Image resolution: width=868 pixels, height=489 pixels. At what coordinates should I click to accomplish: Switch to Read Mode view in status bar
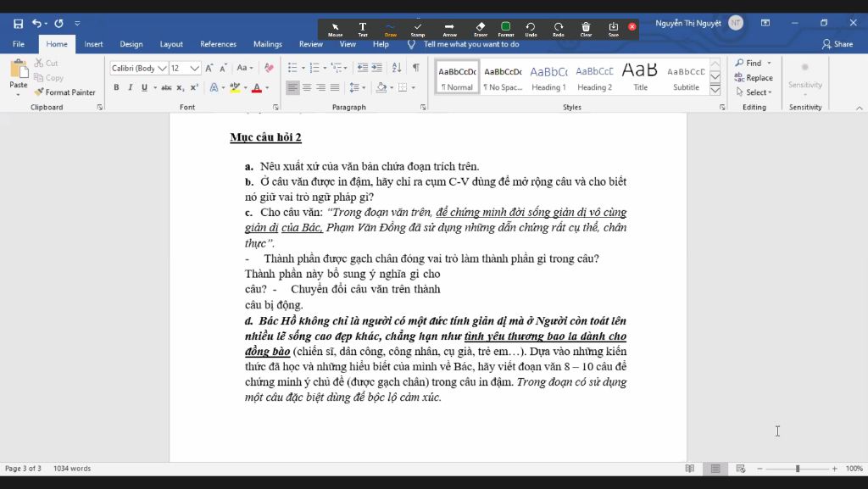click(x=690, y=469)
